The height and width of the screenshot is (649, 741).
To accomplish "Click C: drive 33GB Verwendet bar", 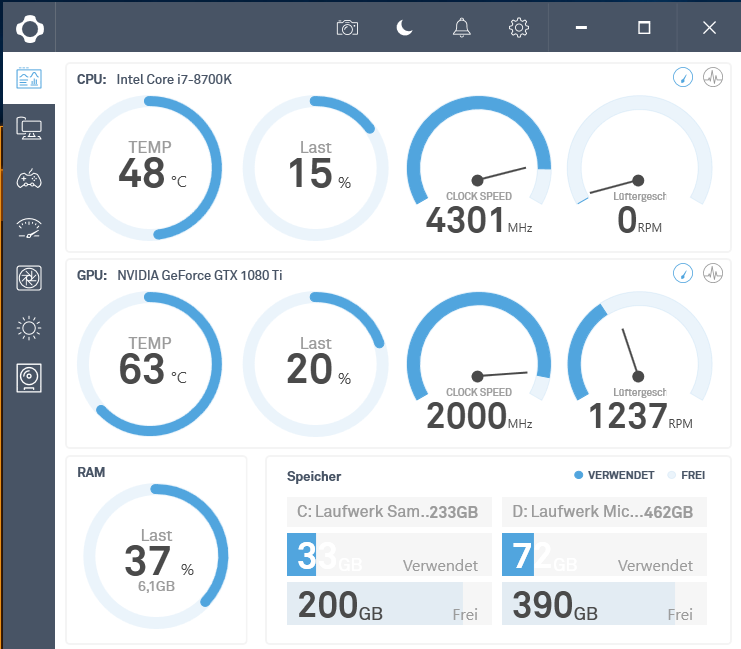I will coord(389,554).
